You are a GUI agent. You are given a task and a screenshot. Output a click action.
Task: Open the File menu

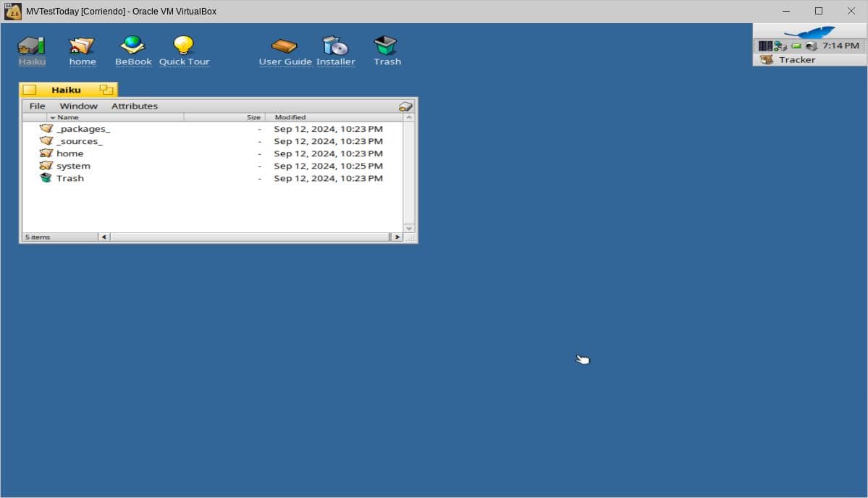point(37,106)
